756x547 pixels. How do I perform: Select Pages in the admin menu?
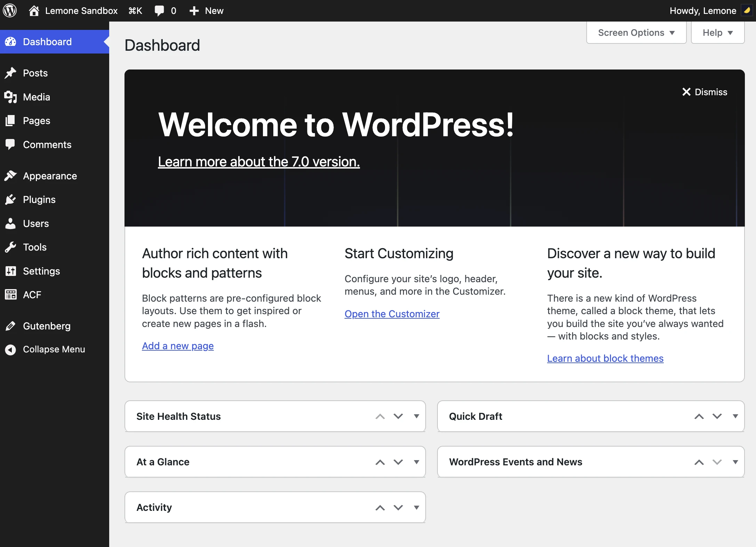(55, 121)
